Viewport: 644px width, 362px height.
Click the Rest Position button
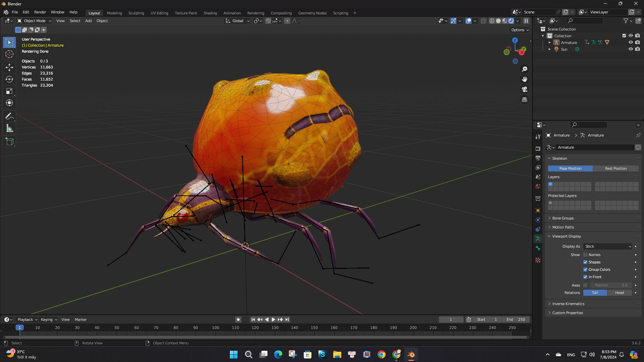click(616, 168)
